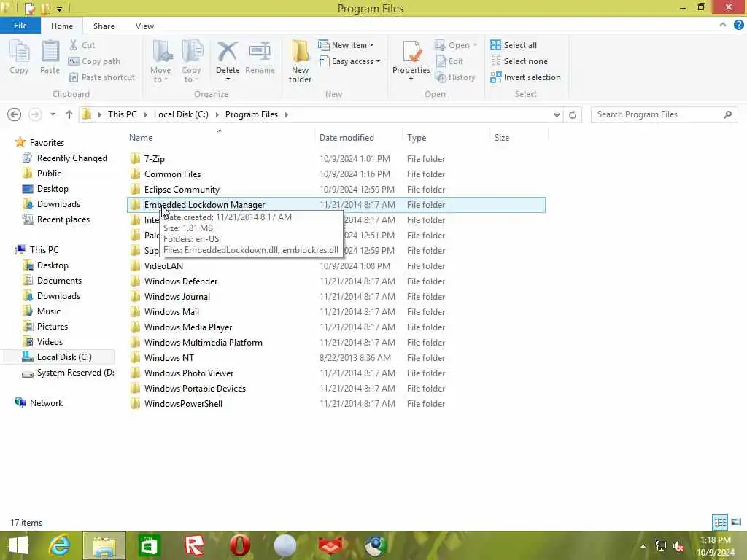
Task: Select Public under Favorites
Action: tap(42, 174)
